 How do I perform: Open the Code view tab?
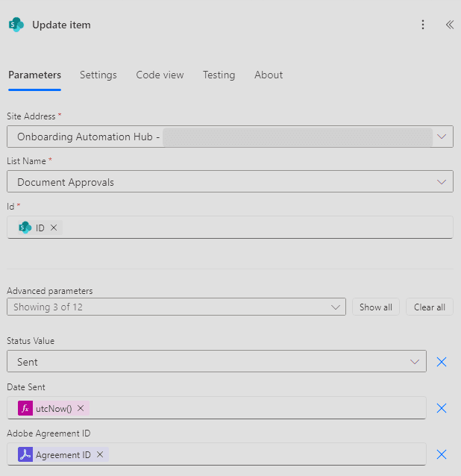point(160,75)
